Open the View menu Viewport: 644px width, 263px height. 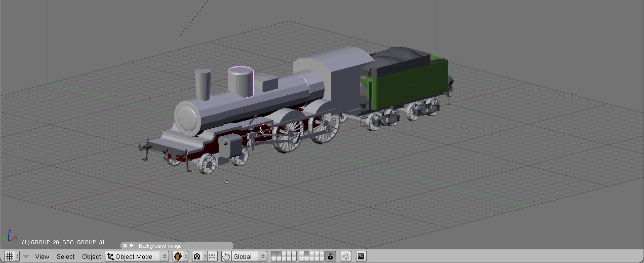point(42,256)
